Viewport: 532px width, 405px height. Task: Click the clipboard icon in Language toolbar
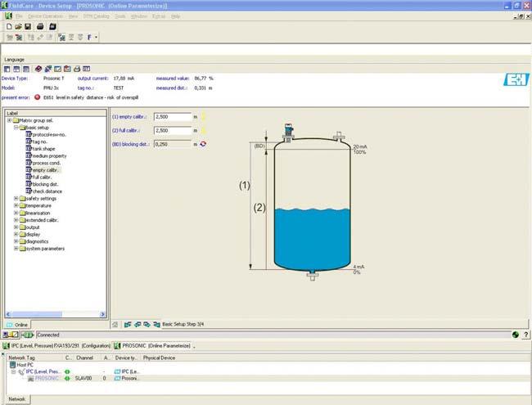pyautogui.click(x=67, y=69)
